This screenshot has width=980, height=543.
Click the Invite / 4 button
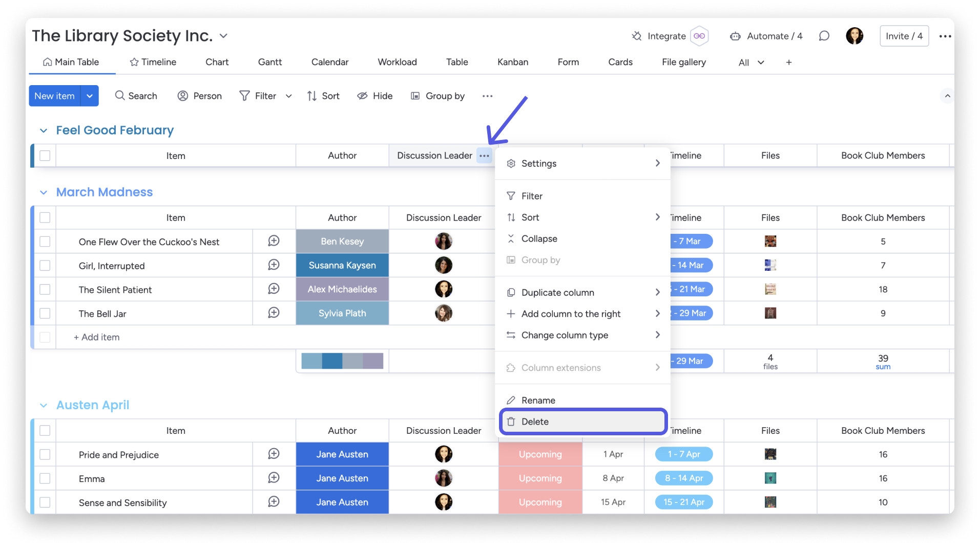[x=904, y=36]
